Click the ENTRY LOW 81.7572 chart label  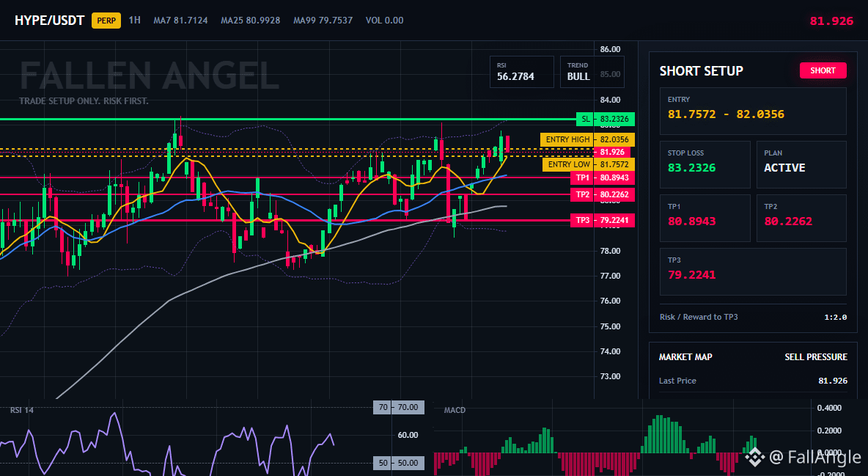pyautogui.click(x=589, y=164)
